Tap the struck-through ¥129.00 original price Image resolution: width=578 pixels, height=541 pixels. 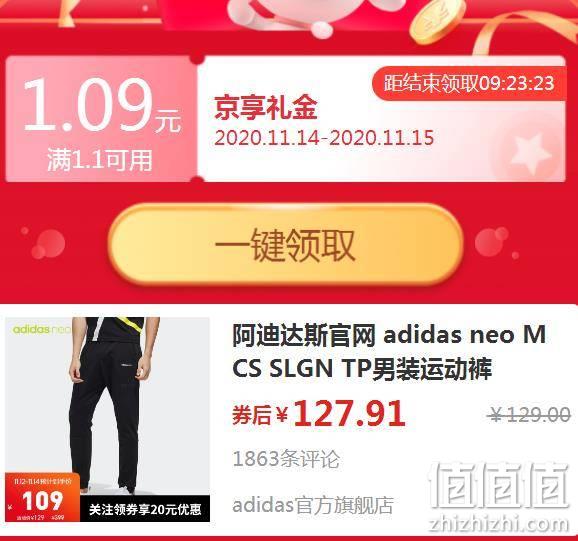529,415
